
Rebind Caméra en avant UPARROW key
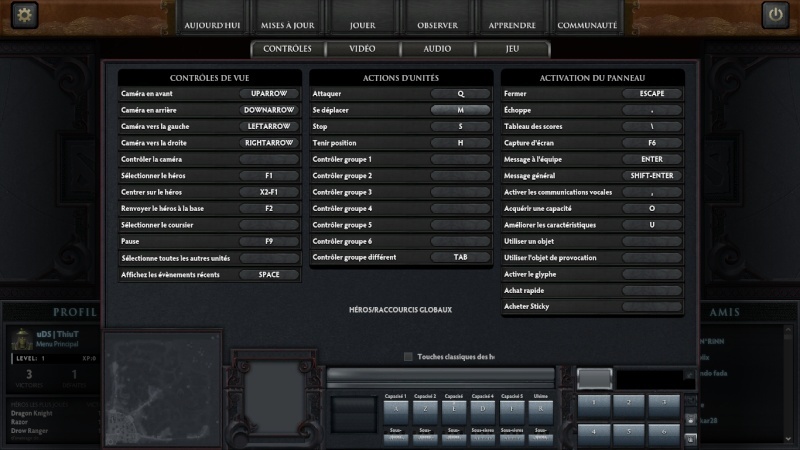(269, 94)
